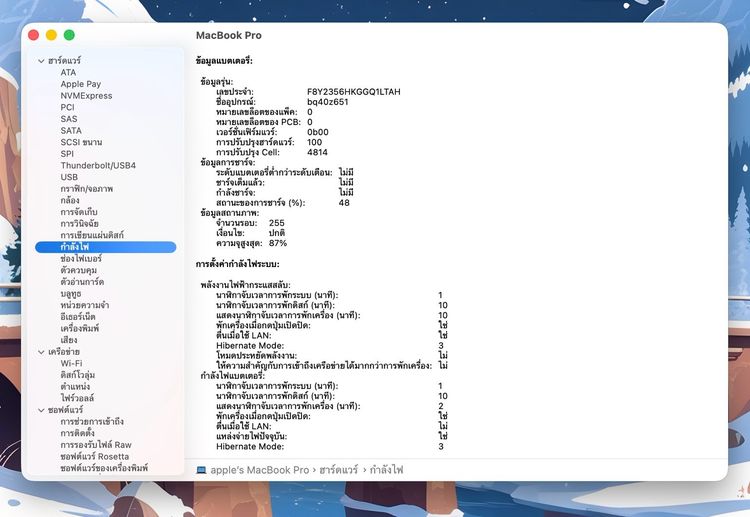Select the ซอฟต์แวร์ section header

[65, 410]
